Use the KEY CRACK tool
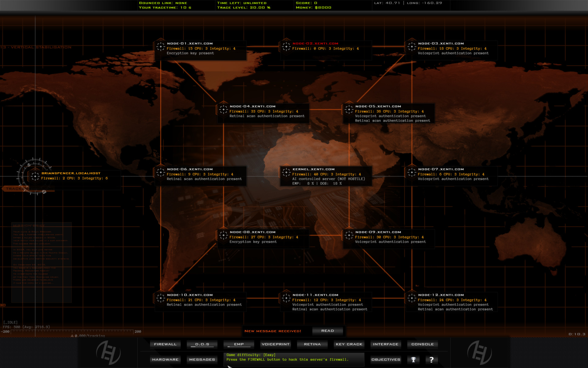 (x=349, y=344)
